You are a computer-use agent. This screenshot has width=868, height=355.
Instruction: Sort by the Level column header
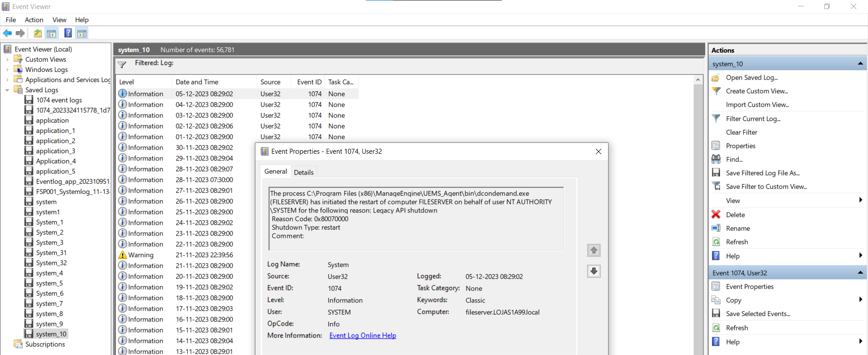tap(144, 82)
